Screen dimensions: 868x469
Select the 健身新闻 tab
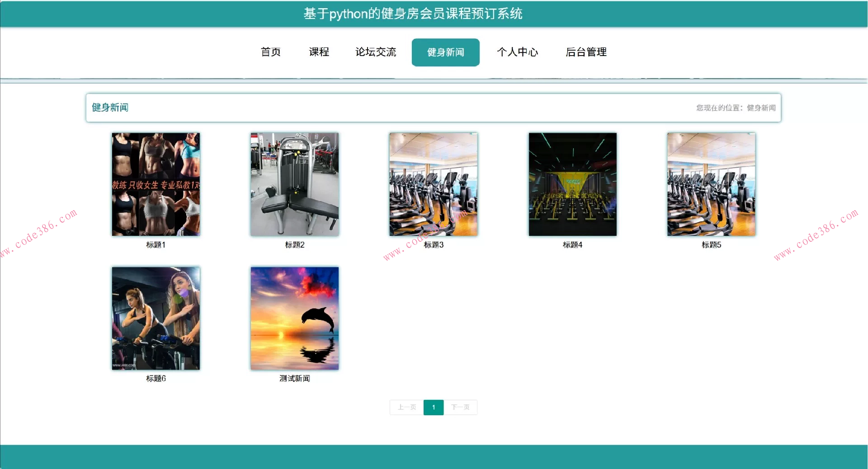(x=445, y=52)
